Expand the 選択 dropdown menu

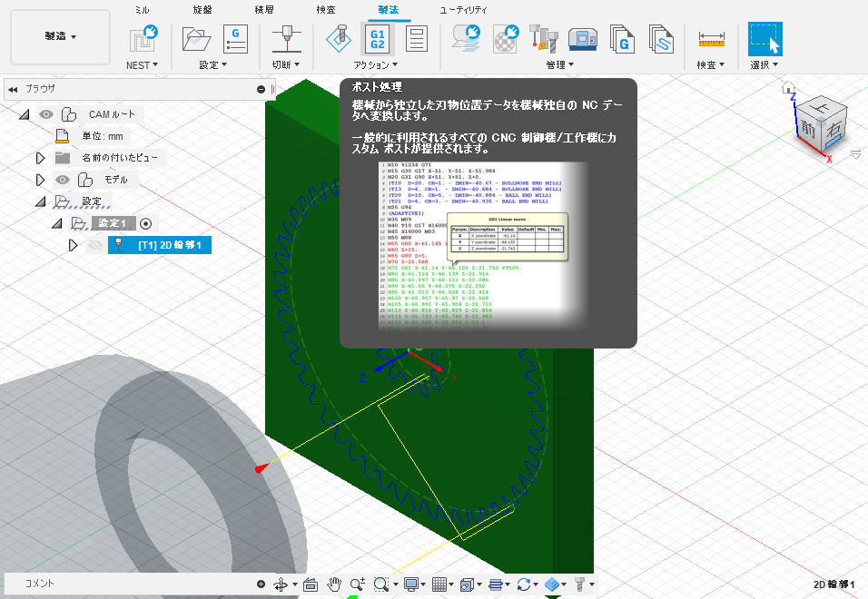point(764,64)
